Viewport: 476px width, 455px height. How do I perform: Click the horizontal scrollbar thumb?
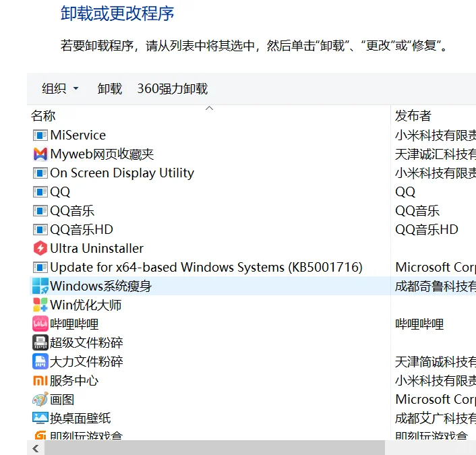click(x=214, y=448)
